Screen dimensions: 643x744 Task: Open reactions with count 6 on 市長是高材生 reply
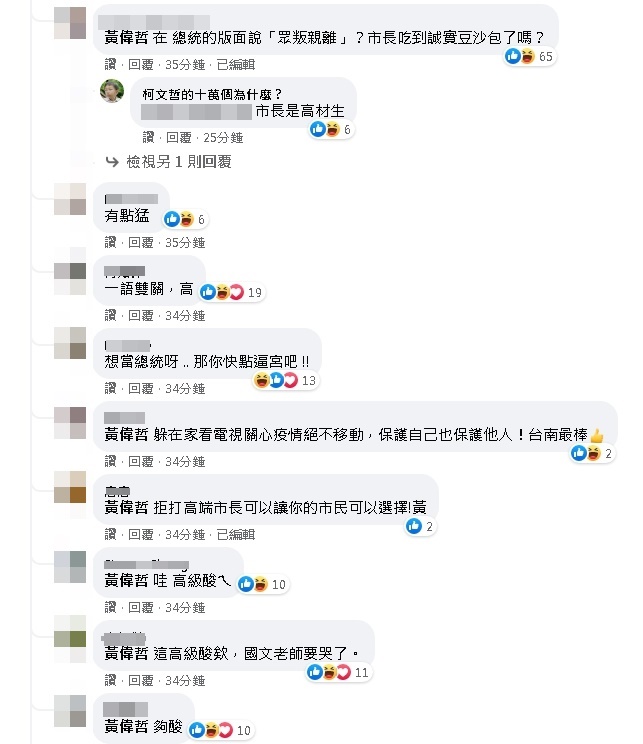pos(331,129)
